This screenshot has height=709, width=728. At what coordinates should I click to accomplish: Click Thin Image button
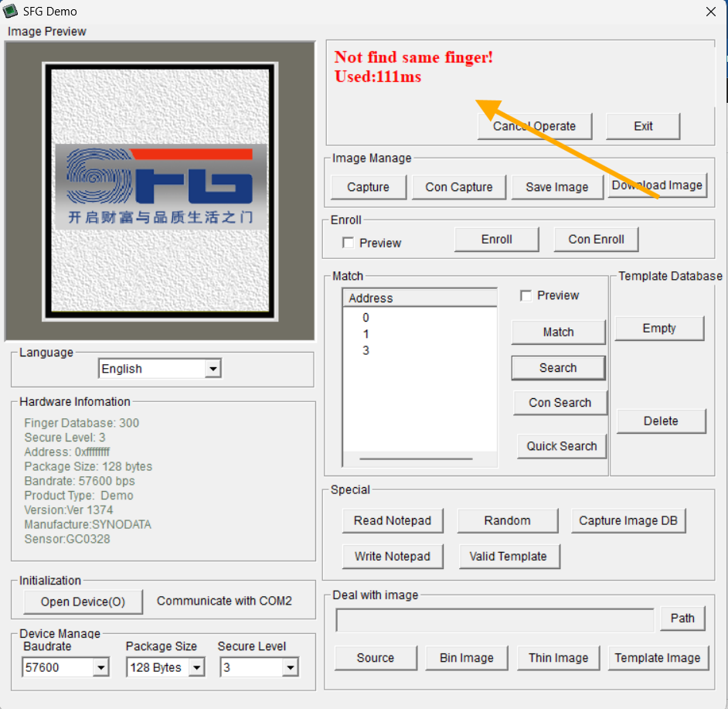pos(558,658)
